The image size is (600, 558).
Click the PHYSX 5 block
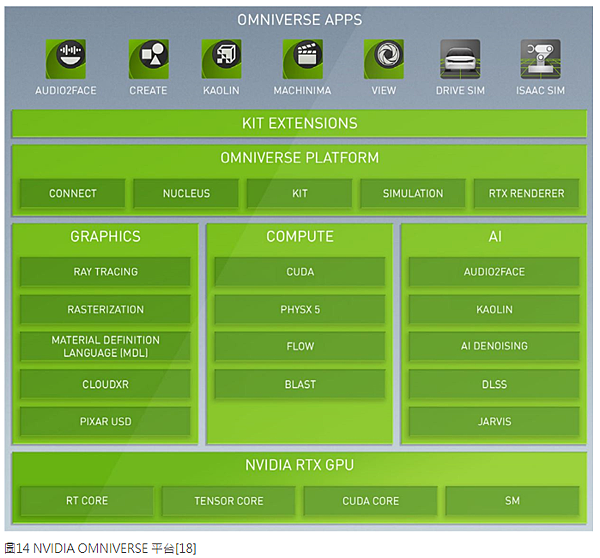[300, 309]
